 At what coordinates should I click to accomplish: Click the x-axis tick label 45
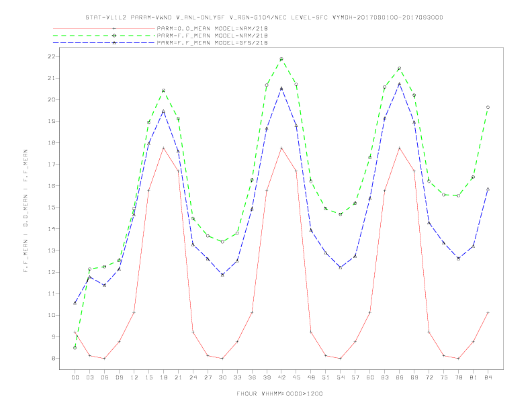point(296,377)
